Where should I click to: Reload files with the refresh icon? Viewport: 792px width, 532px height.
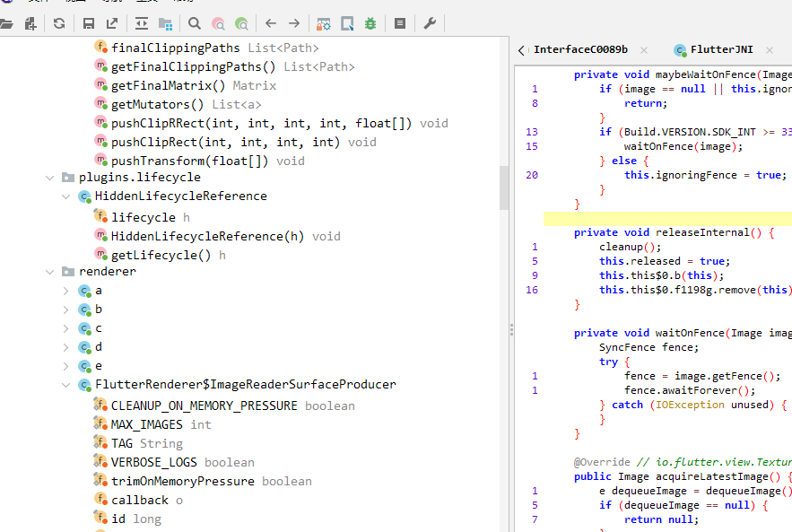tap(59, 23)
